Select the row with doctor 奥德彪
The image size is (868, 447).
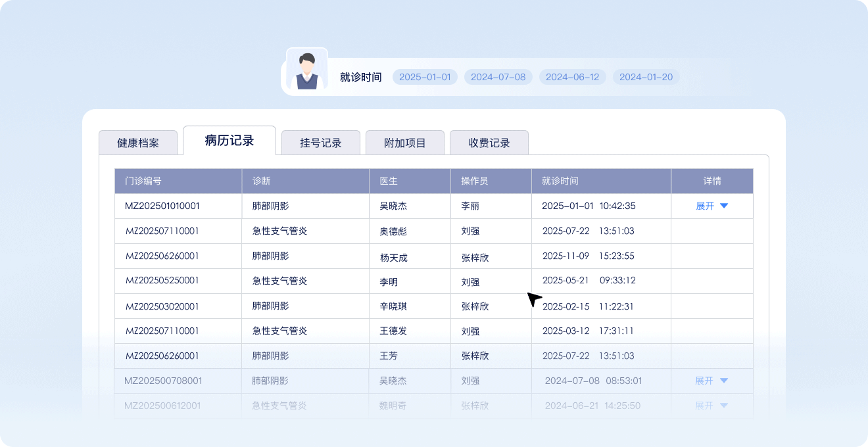(x=393, y=231)
